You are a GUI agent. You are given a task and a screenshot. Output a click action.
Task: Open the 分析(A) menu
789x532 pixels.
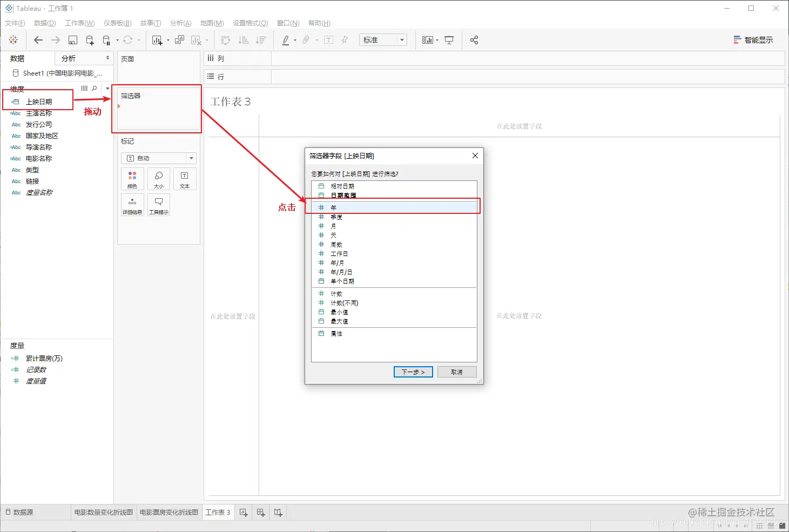(x=181, y=23)
